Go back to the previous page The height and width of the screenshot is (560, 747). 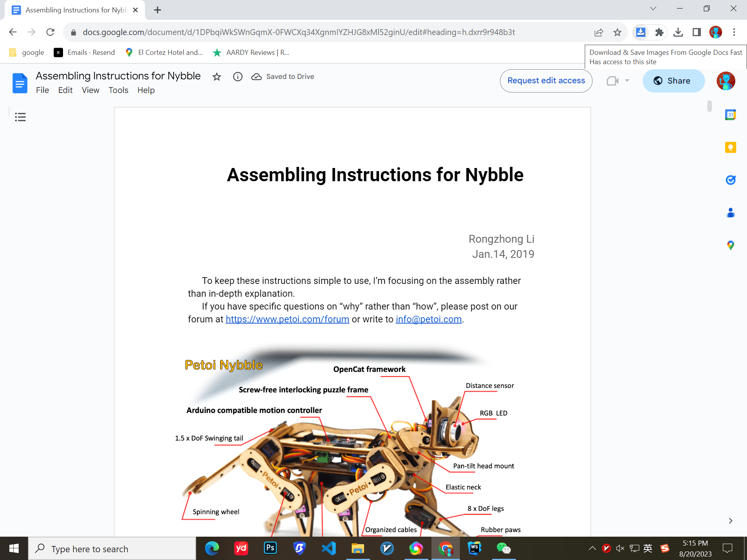13,32
